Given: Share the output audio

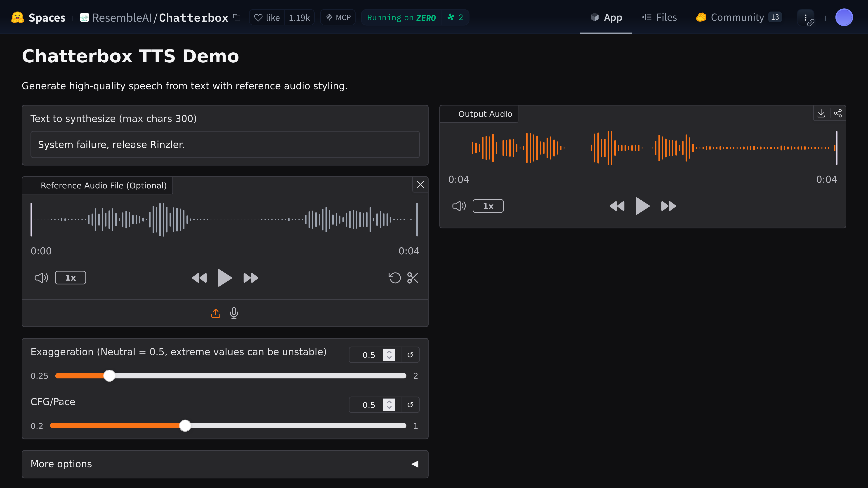Looking at the screenshot, I should (x=838, y=113).
